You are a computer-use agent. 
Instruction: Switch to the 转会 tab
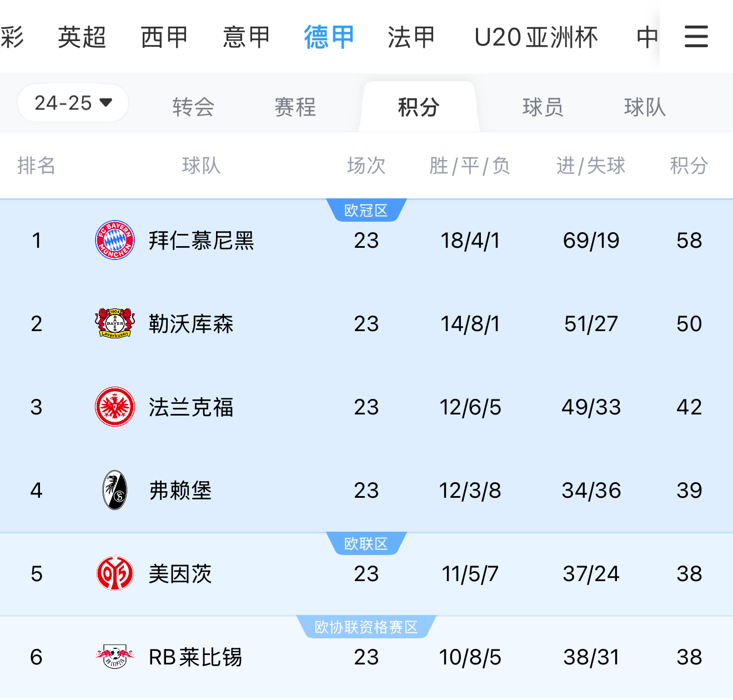[193, 107]
